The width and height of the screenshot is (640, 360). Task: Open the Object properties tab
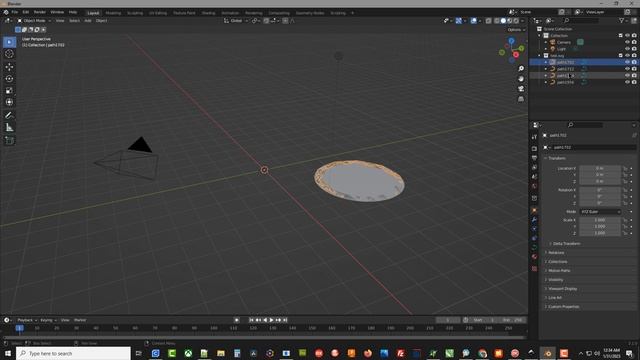(x=534, y=211)
